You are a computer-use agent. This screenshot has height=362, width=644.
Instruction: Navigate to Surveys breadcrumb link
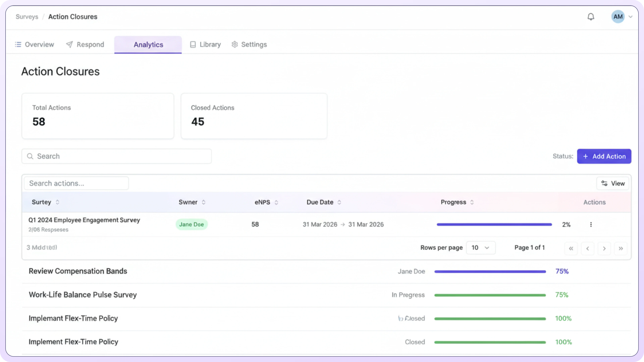(x=27, y=17)
